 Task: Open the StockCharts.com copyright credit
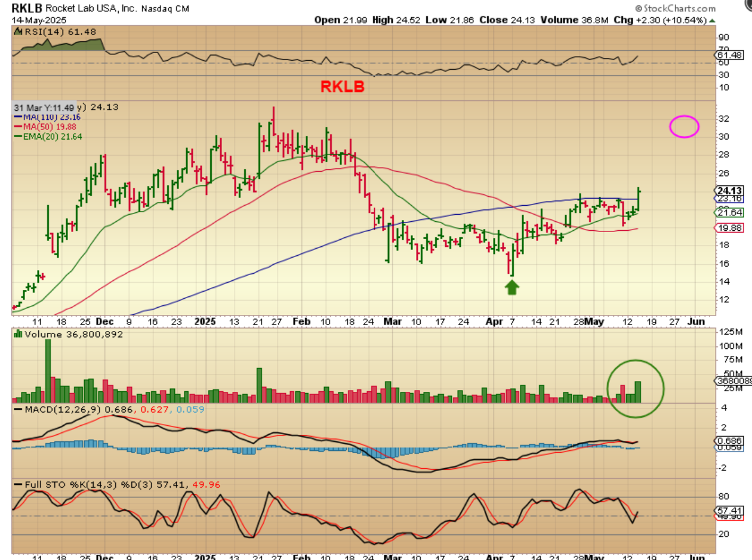click(x=674, y=9)
